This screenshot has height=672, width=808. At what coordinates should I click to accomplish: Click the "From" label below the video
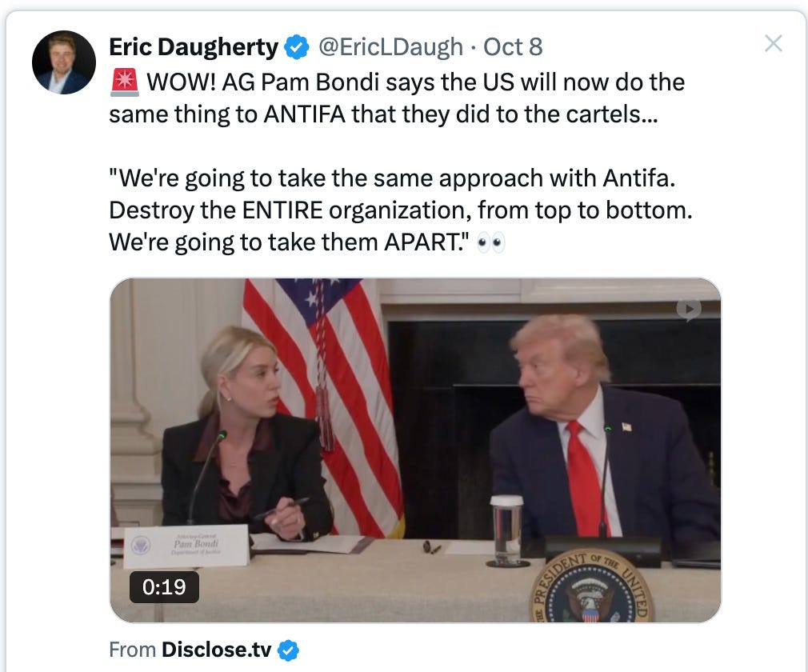[133, 650]
